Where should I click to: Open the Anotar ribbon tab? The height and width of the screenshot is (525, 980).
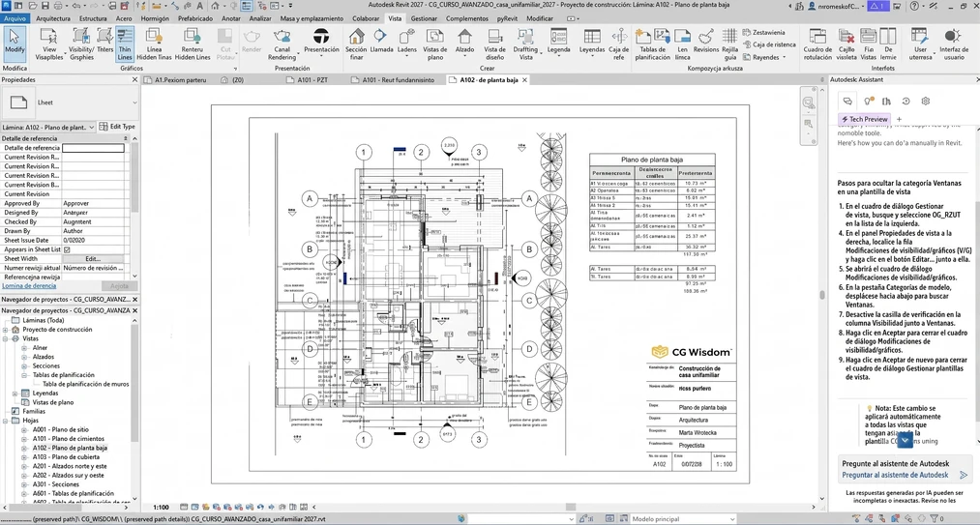(x=230, y=18)
